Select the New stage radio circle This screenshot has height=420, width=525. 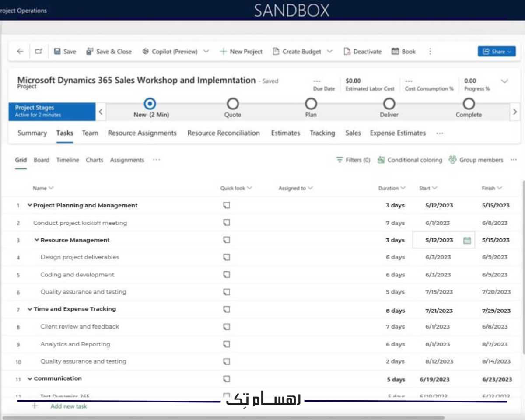point(150,104)
